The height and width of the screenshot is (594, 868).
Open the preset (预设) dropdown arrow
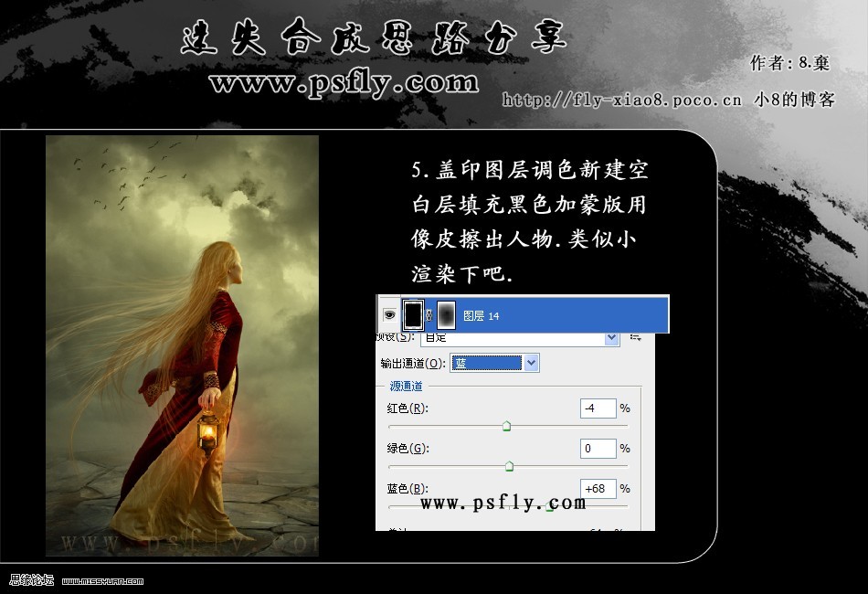click(x=611, y=338)
